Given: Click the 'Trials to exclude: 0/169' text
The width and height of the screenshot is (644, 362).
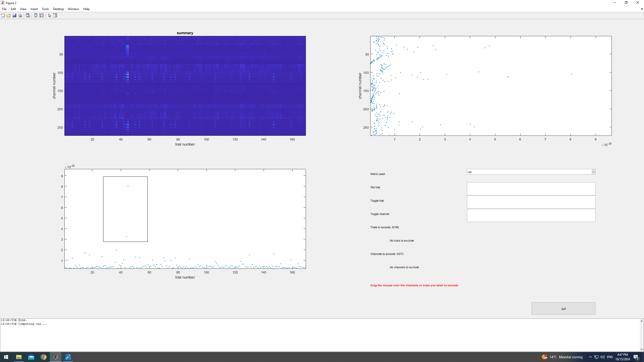Looking at the screenshot, I should (x=384, y=227).
